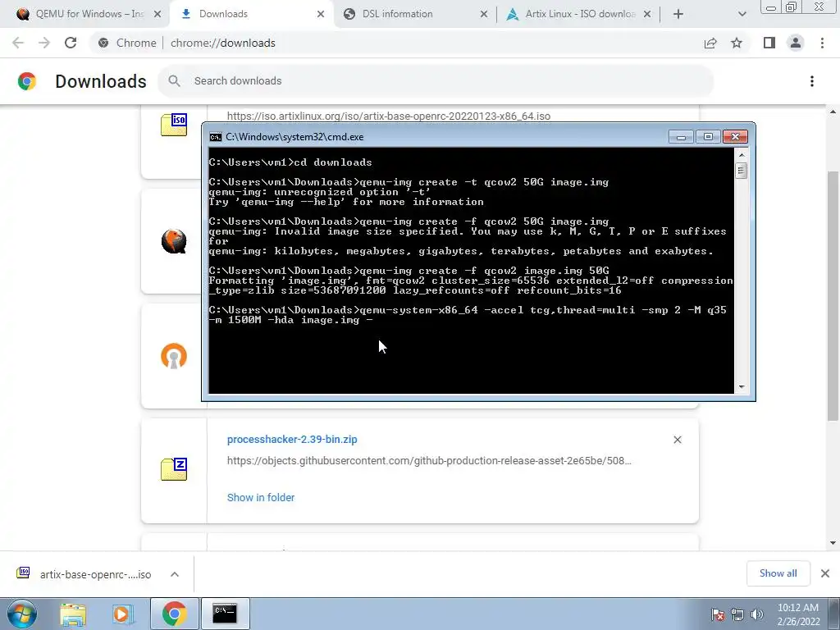Close the QEMU for Windows tab
This screenshot has width=840, height=630.
click(157, 15)
